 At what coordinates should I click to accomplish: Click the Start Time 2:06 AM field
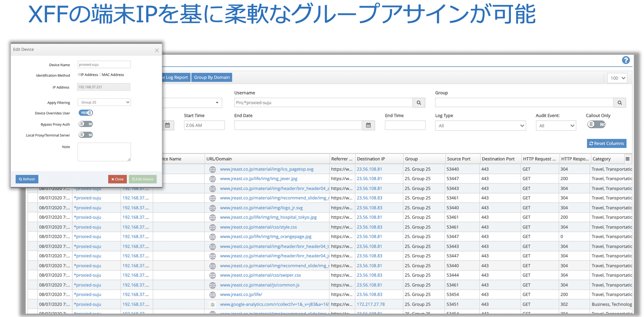(204, 125)
